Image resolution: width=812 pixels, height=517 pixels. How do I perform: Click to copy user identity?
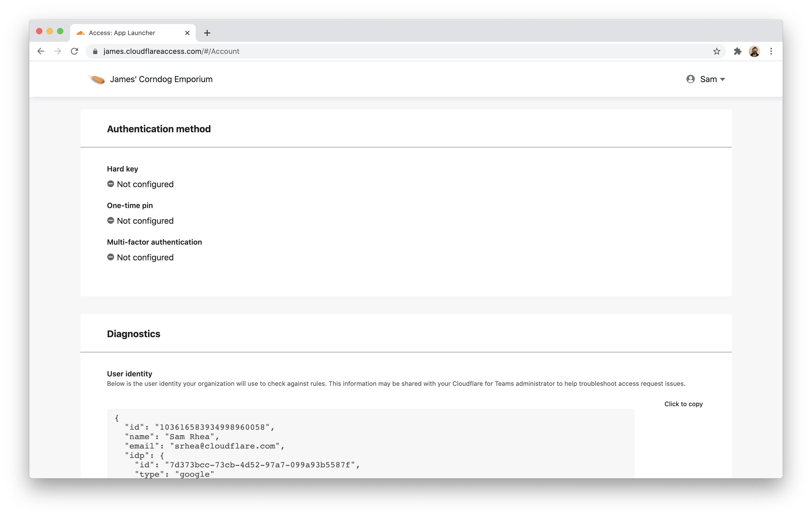coord(683,404)
